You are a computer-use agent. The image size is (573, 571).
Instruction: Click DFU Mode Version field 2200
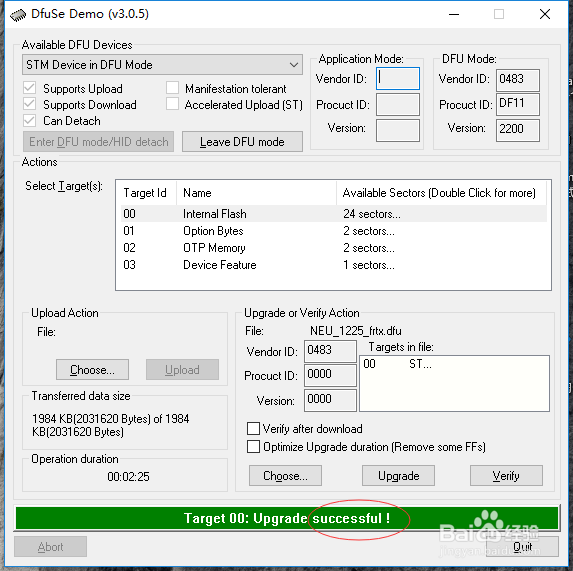518,130
